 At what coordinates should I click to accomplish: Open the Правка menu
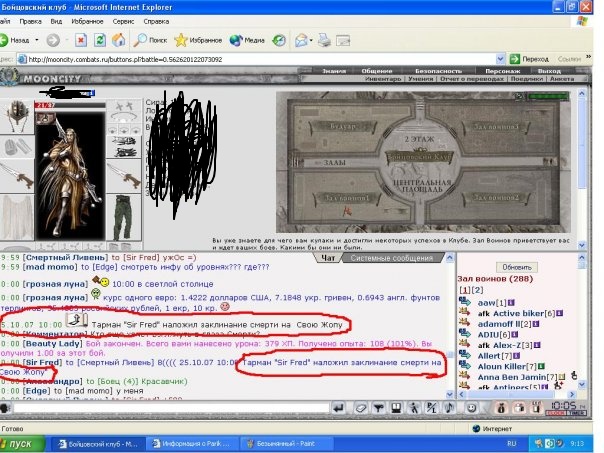coord(30,22)
